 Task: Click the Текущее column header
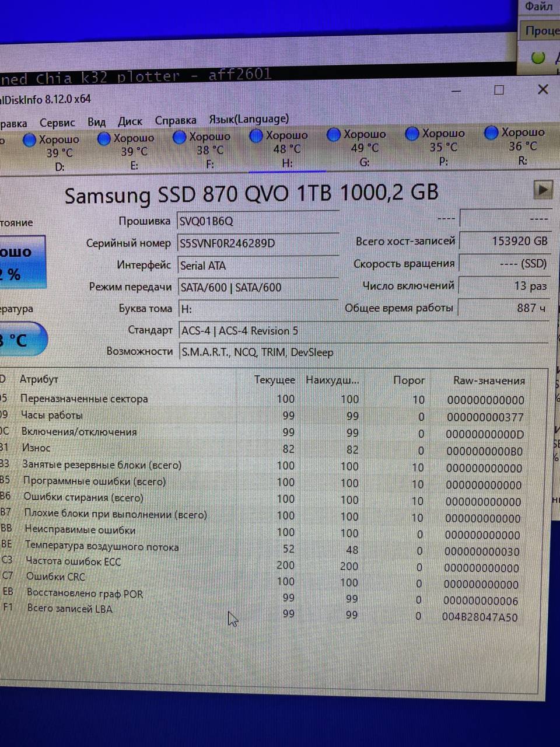pyautogui.click(x=274, y=380)
